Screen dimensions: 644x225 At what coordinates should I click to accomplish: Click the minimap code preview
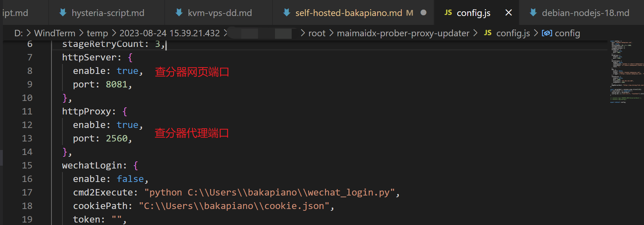point(626,71)
